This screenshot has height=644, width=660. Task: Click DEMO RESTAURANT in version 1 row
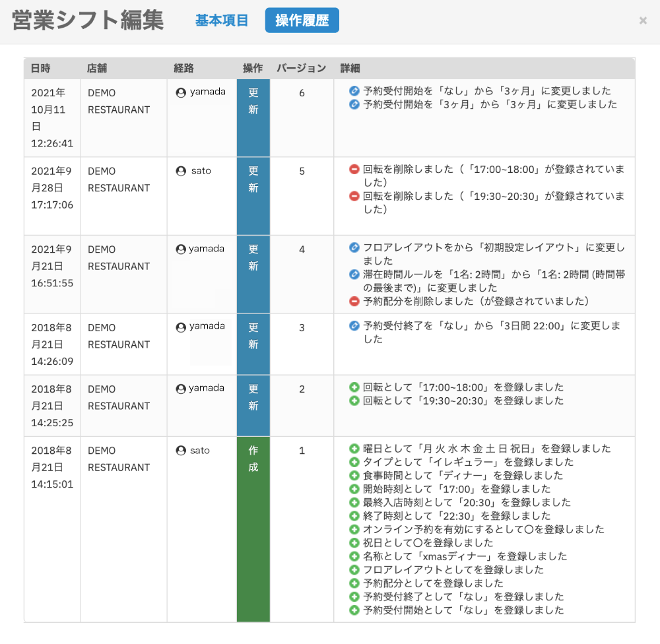(x=119, y=459)
